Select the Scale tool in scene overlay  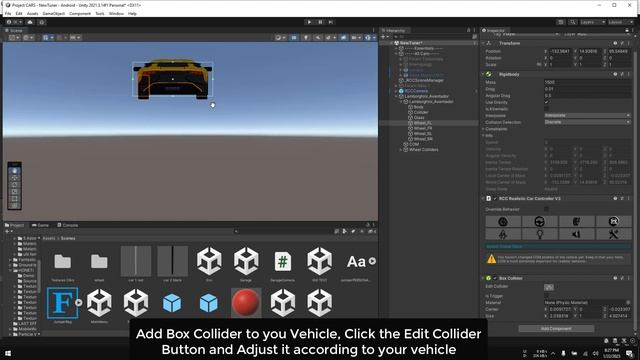point(15,192)
